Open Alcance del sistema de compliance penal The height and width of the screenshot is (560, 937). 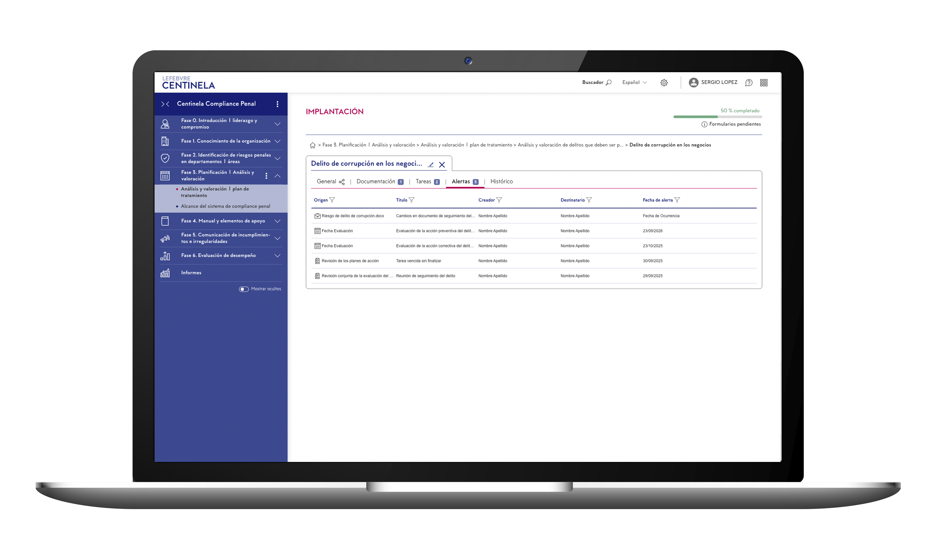225,206
